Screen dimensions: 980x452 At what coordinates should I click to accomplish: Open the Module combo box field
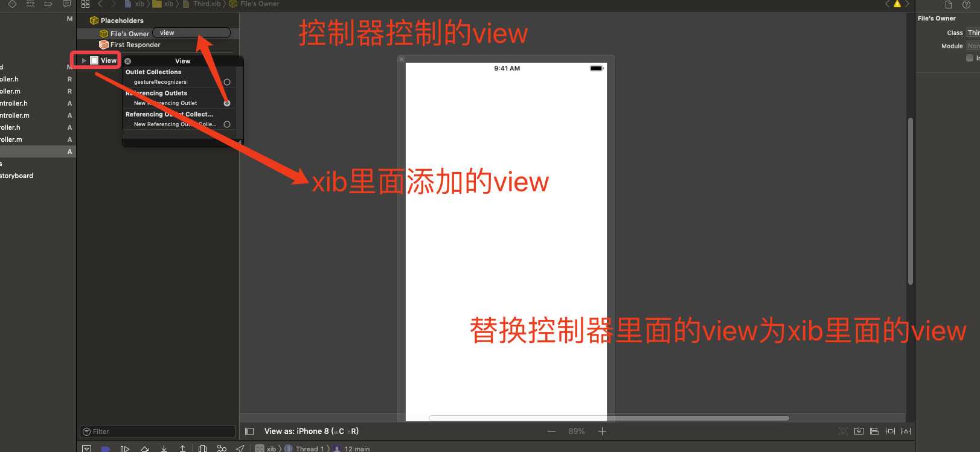(x=973, y=46)
